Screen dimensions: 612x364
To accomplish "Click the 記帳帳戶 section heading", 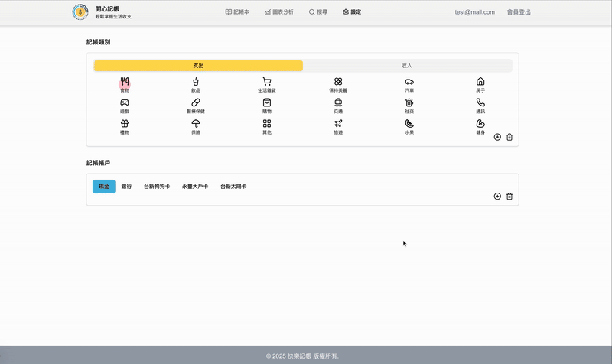I will click(x=99, y=163).
